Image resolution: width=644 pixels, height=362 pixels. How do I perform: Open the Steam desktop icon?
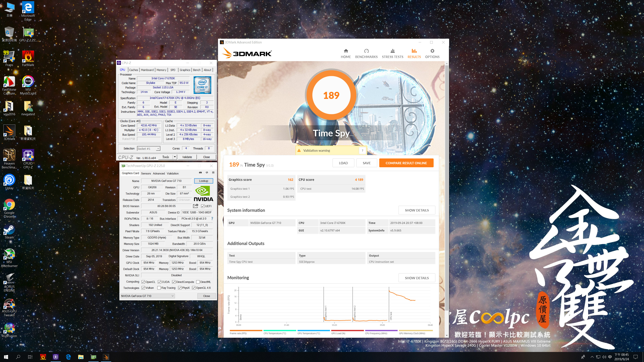(9, 231)
